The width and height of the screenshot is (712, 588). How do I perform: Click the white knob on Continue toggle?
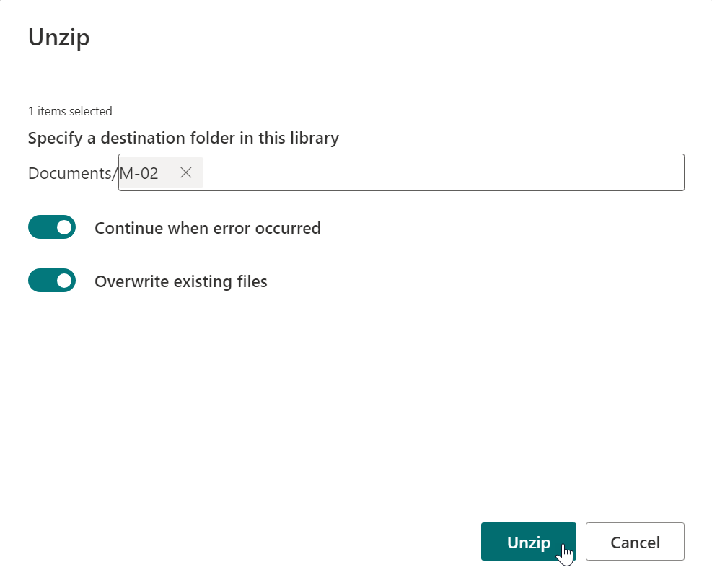tap(65, 227)
